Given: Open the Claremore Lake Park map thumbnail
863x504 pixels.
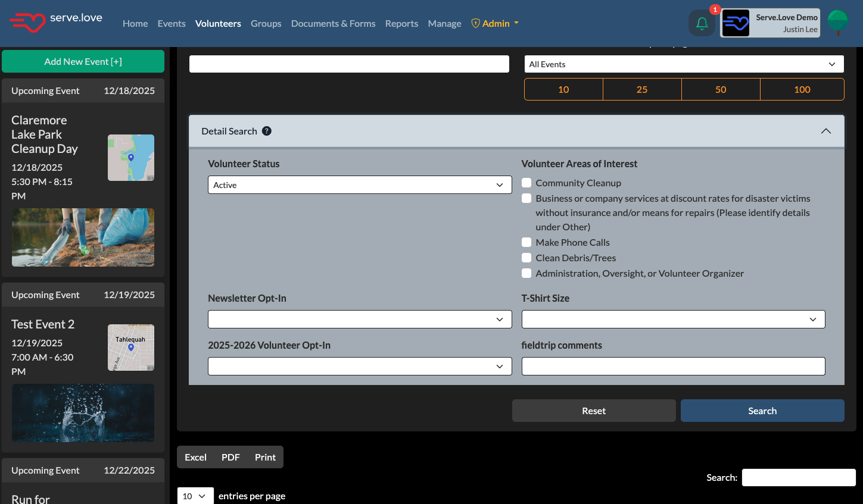Looking at the screenshot, I should [x=131, y=158].
